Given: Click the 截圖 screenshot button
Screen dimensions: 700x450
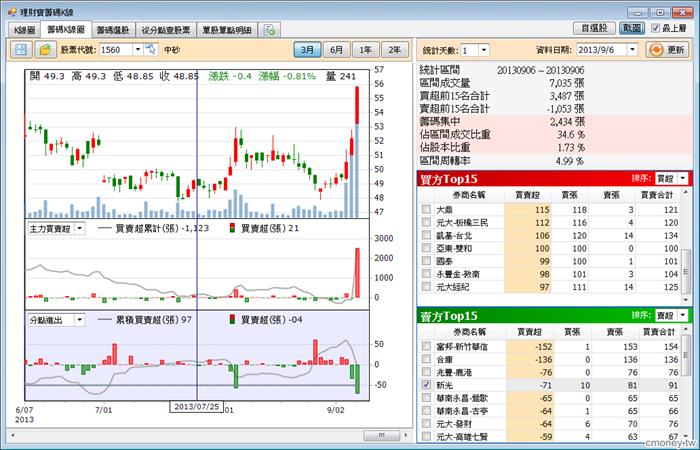Looking at the screenshot, I should [x=632, y=28].
